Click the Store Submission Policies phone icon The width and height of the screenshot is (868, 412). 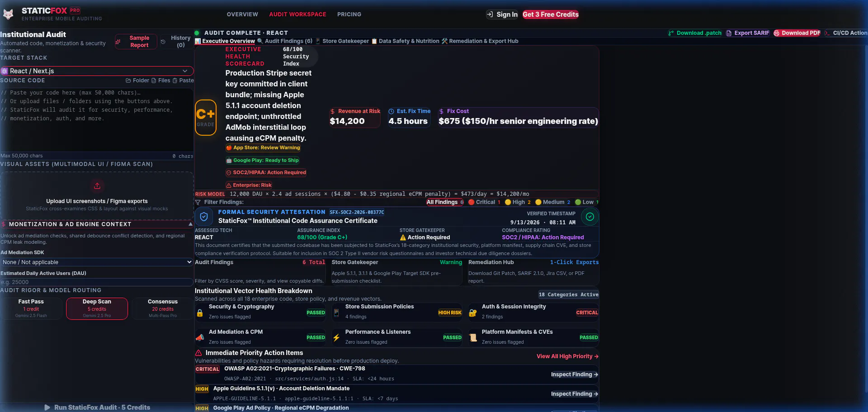coord(336,313)
